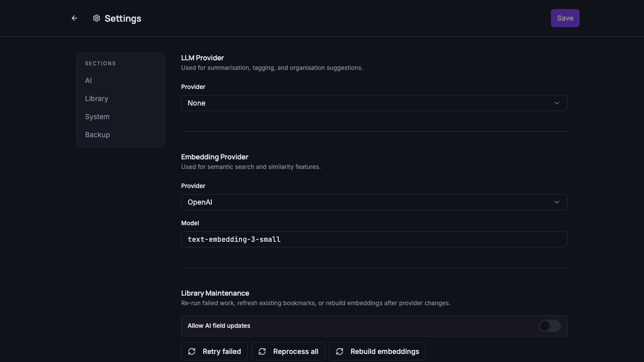
Task: Click the Model field label
Action: (x=190, y=223)
